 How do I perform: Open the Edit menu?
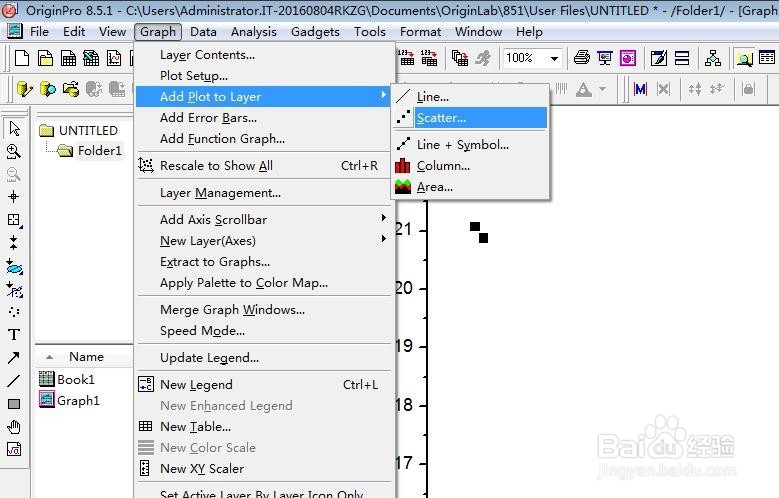click(74, 32)
